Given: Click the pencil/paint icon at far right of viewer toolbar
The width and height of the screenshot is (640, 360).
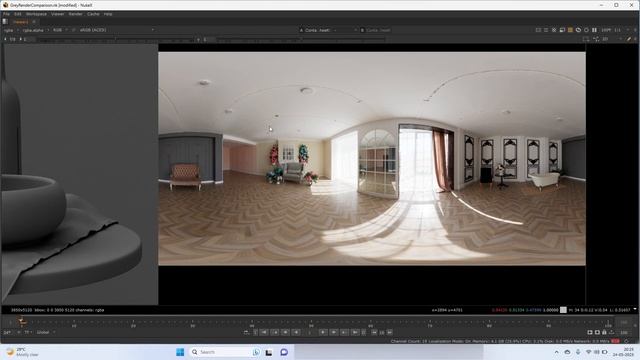Looking at the screenshot, I should 629,39.
